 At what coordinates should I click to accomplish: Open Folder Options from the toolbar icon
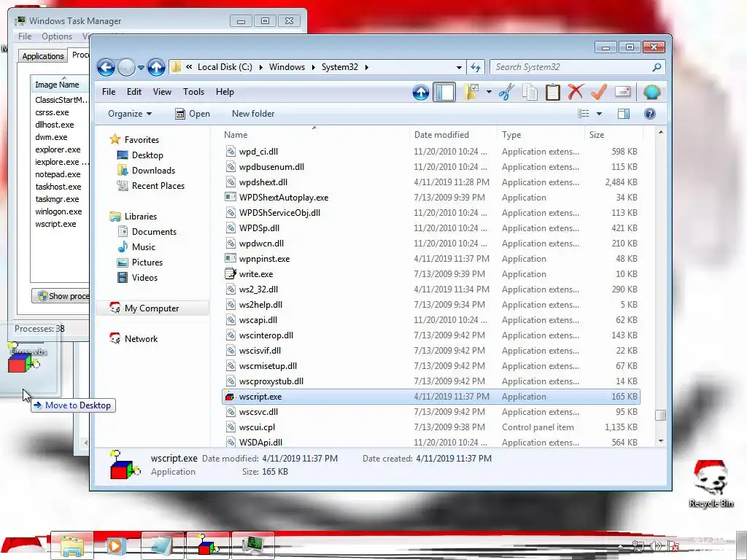[x=471, y=92]
